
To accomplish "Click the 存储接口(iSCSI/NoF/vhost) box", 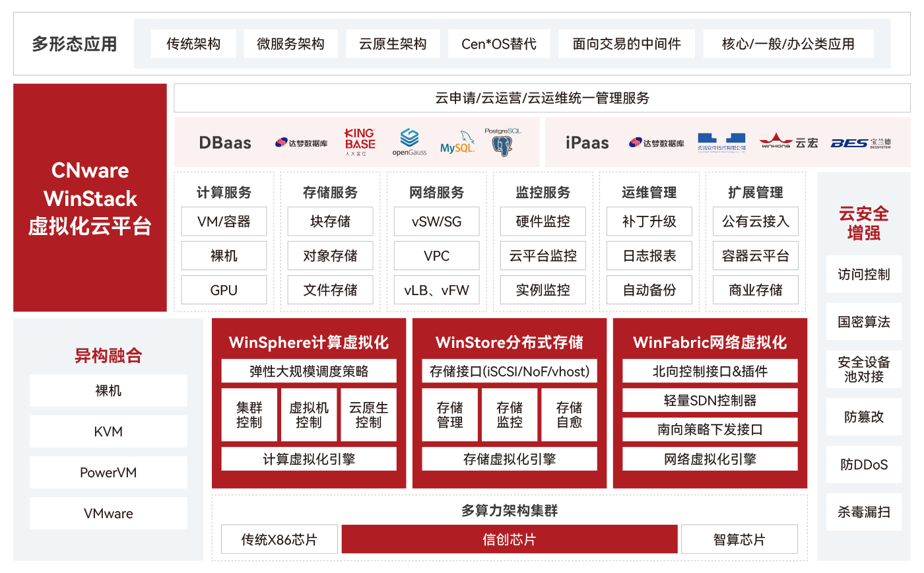I will coord(510,371).
